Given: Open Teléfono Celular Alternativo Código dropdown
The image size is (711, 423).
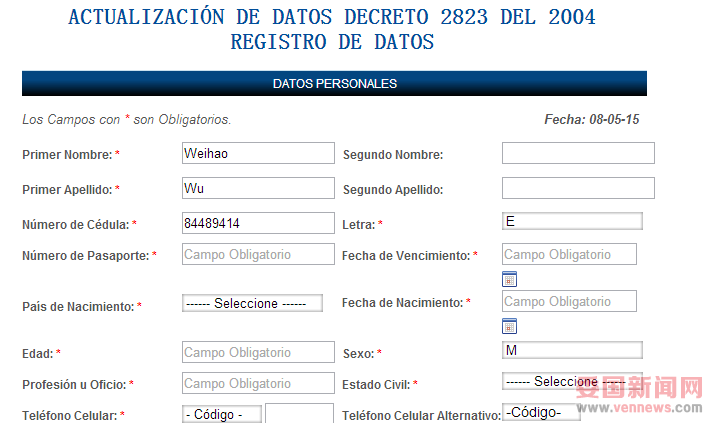Looking at the screenshot, I should 541,412.
